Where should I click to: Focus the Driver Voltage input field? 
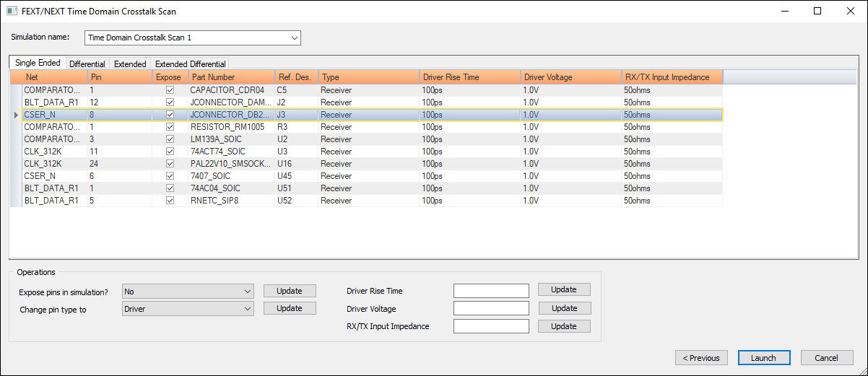click(x=492, y=309)
